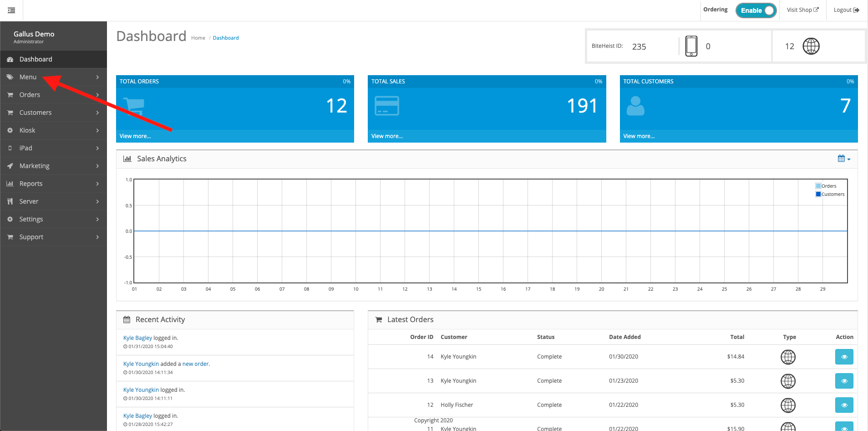Expand the Settings submenu chevron
Screen dimensions: 868x431
[x=97, y=220]
